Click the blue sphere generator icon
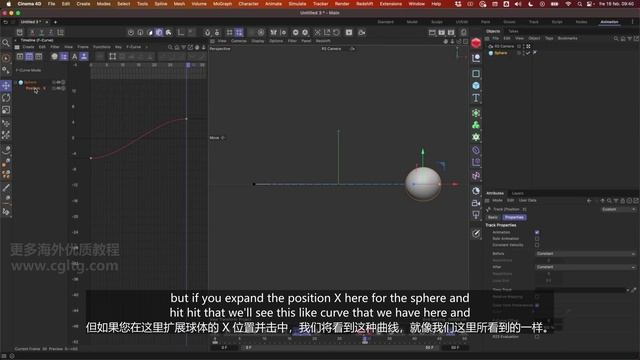Screen dimensions: 640x360 (476, 86)
